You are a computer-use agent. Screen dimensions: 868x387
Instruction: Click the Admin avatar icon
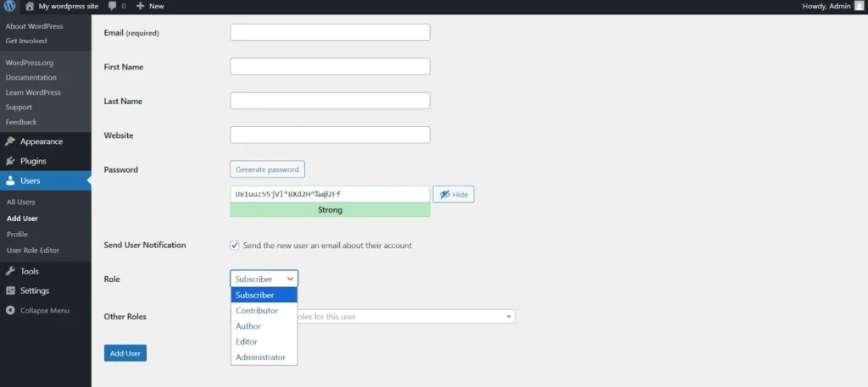click(x=859, y=6)
